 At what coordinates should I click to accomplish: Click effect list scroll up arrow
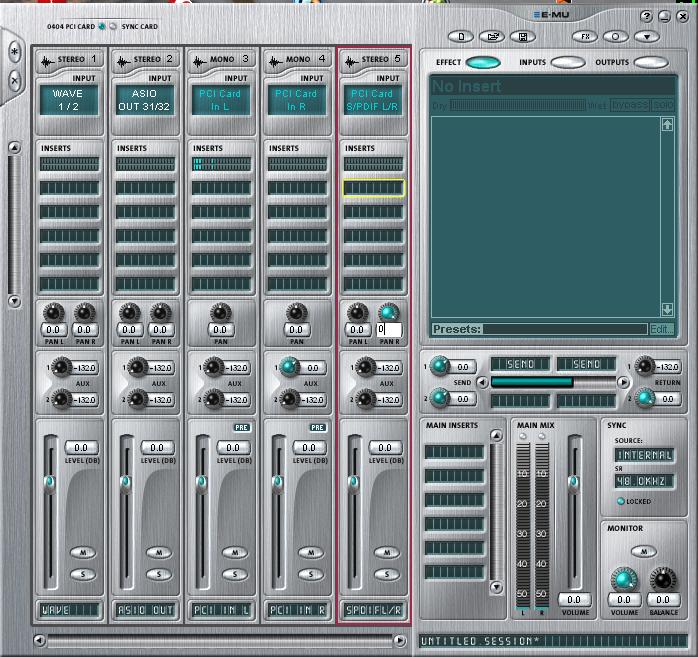(x=667, y=125)
